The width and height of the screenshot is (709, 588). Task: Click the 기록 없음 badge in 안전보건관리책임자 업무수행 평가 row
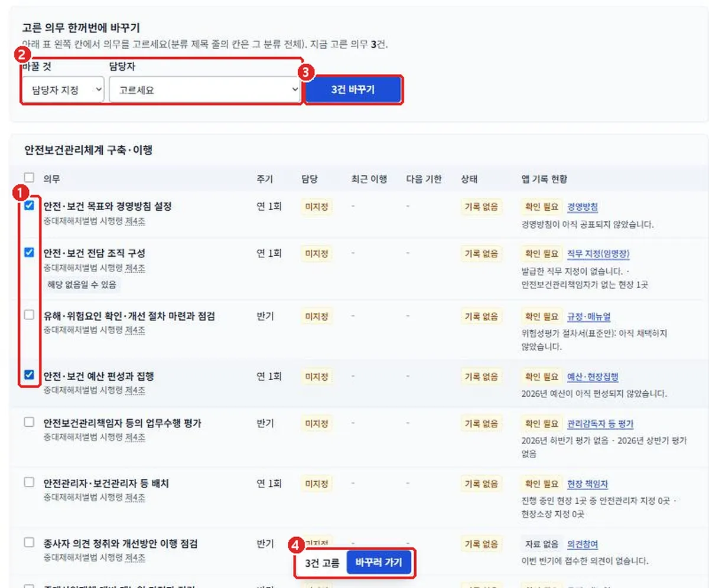[x=482, y=423]
